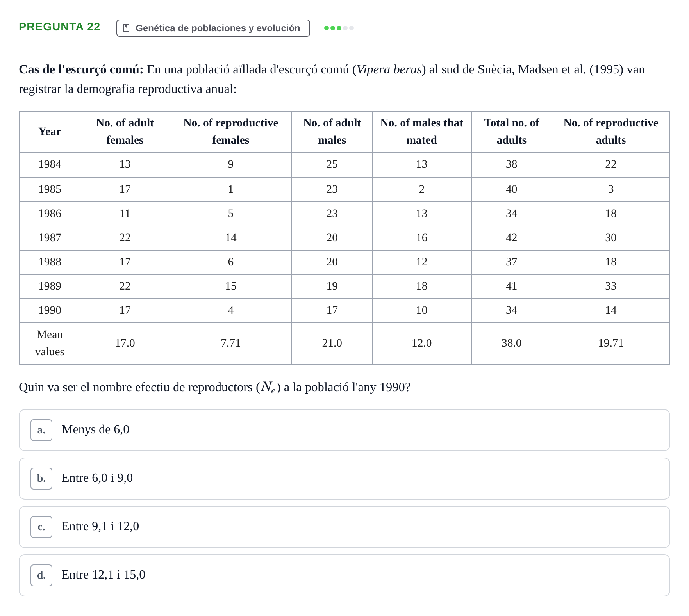Click the No. of adult males header

tap(332, 132)
